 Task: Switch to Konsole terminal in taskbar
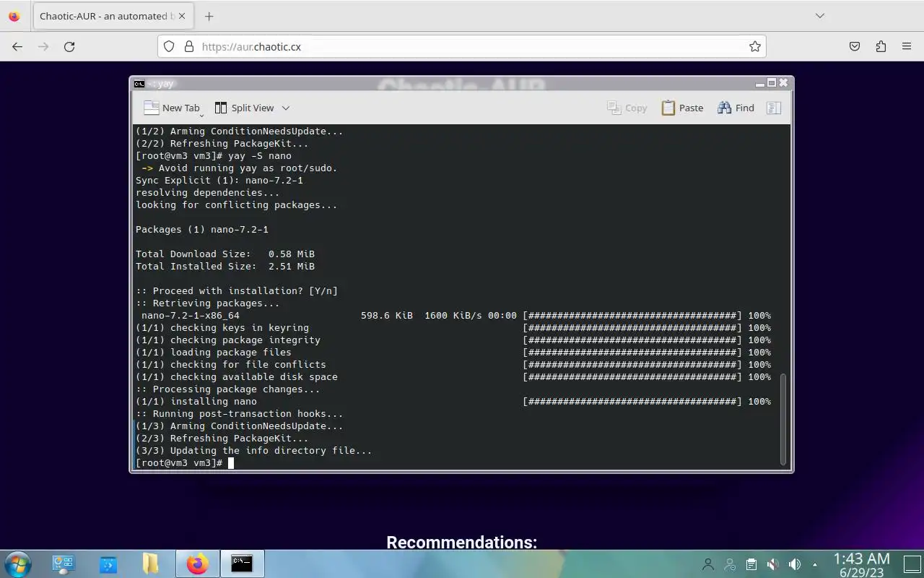tap(242, 564)
